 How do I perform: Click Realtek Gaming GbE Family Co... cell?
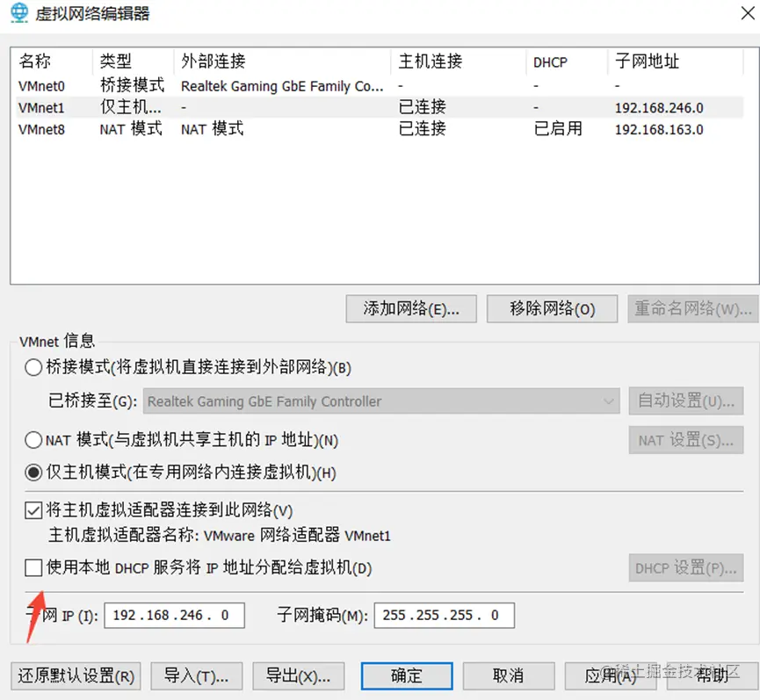(x=282, y=86)
